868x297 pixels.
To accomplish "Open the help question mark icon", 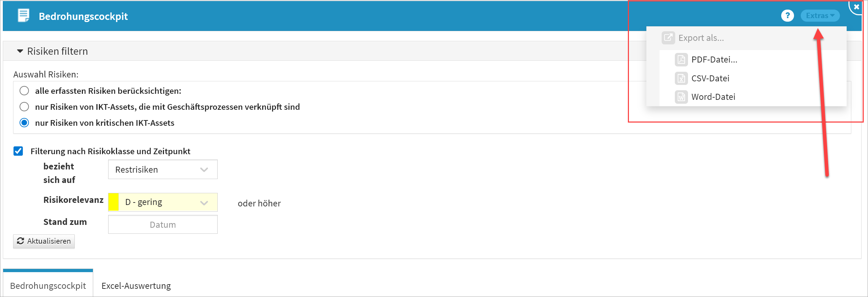I will [787, 16].
